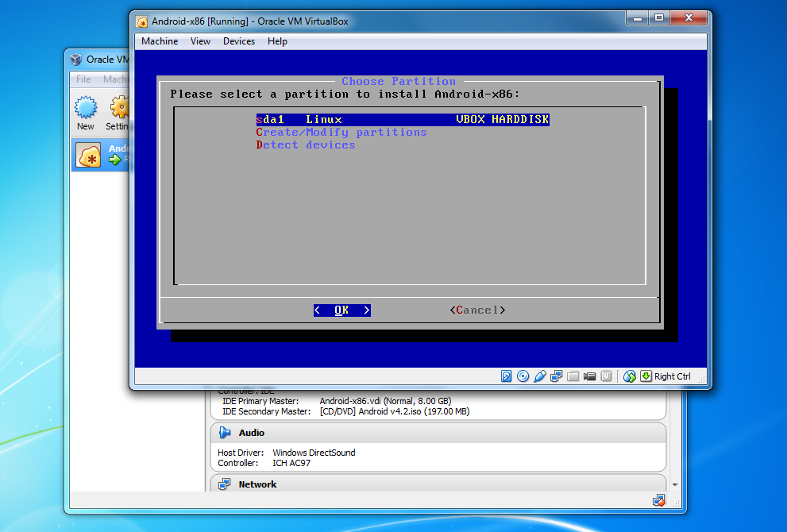Click the Windows DirectSound host driver value

tap(314, 453)
